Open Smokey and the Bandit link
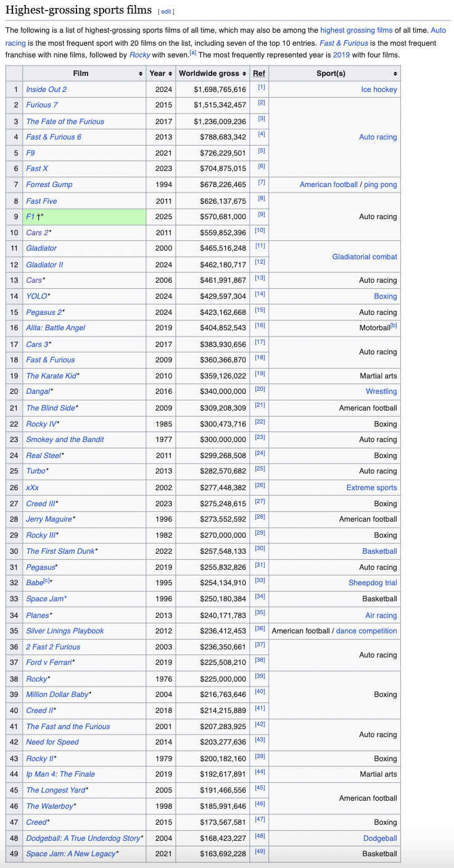 65,440
